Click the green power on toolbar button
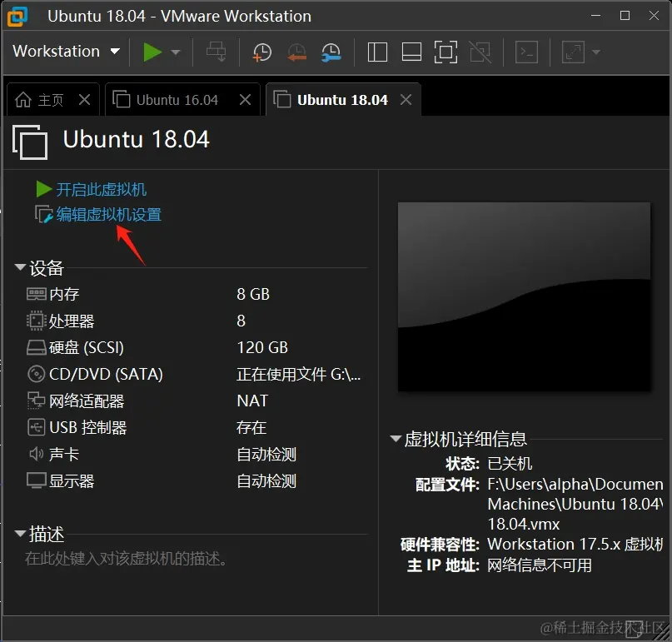 (152, 52)
